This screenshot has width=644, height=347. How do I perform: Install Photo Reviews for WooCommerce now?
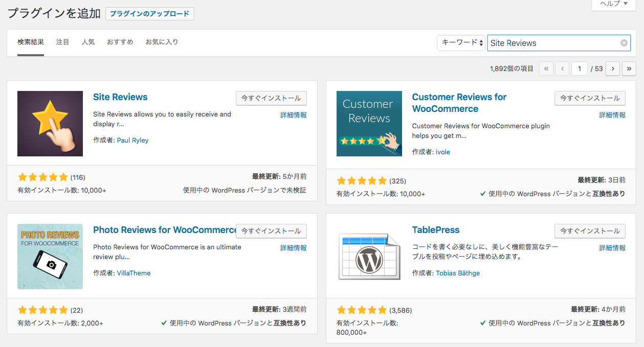(271, 231)
